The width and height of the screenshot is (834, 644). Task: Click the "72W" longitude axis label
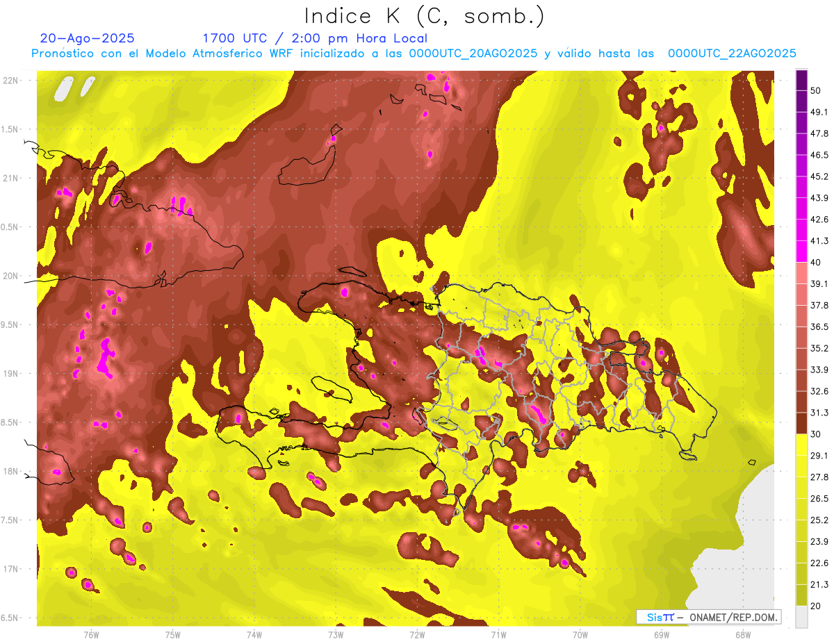coord(417,634)
